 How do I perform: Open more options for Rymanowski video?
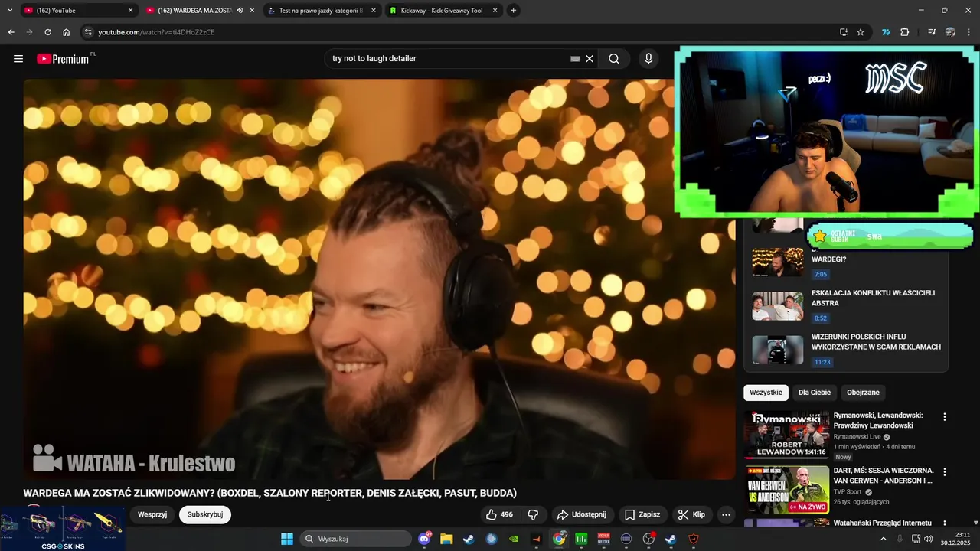(944, 417)
